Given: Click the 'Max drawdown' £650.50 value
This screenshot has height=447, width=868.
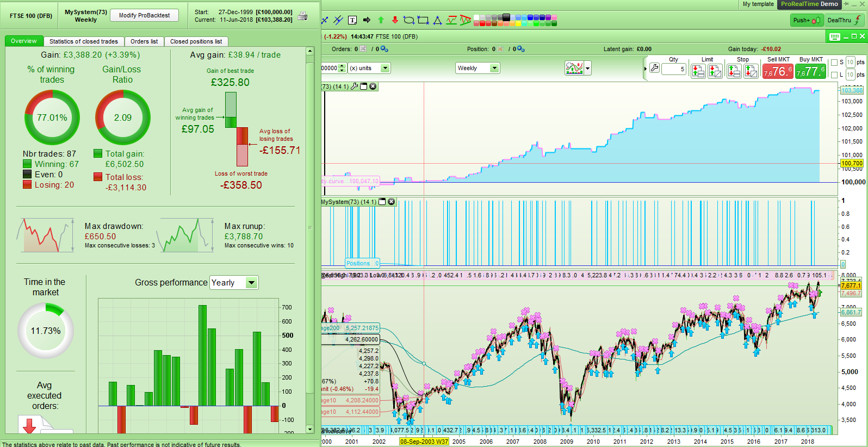Looking at the screenshot, I should coord(100,237).
